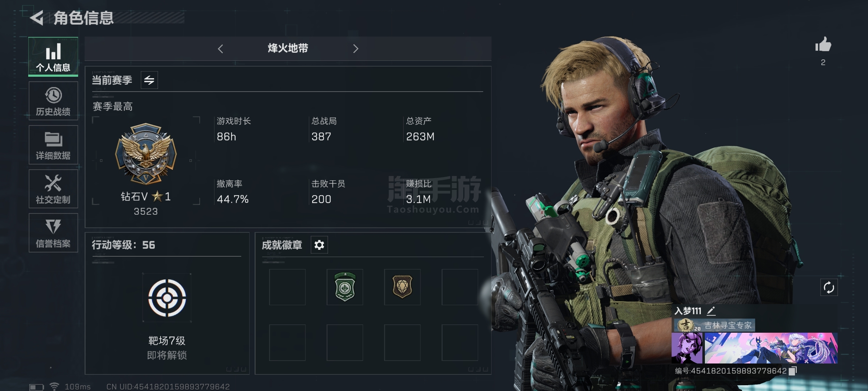
Task: Switch to 社交定制 tab
Action: point(53,189)
